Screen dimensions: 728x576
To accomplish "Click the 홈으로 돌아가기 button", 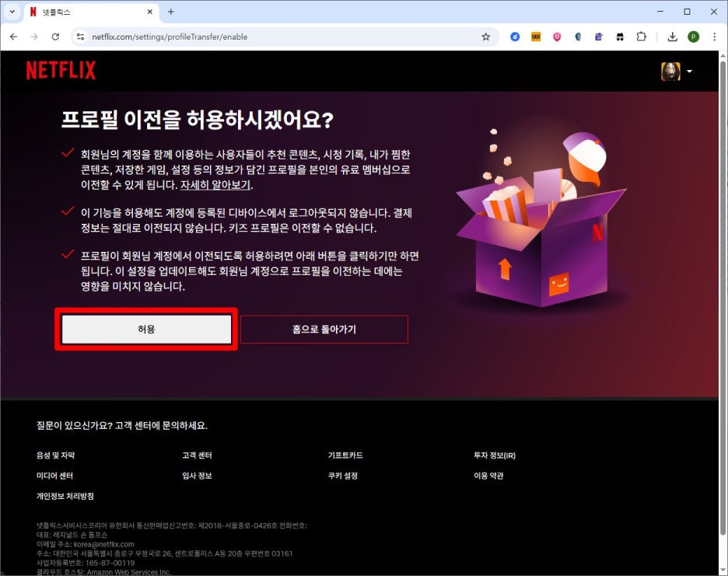I will (x=324, y=329).
